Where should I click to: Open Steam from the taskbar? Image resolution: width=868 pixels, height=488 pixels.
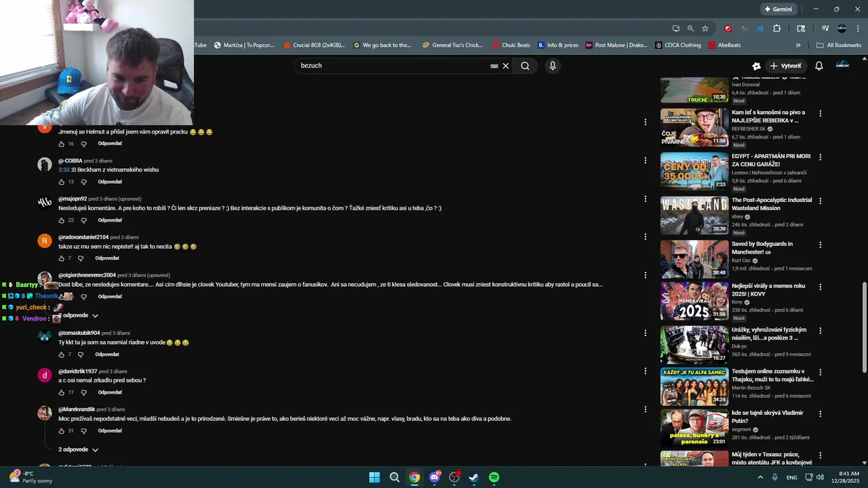coord(474,477)
